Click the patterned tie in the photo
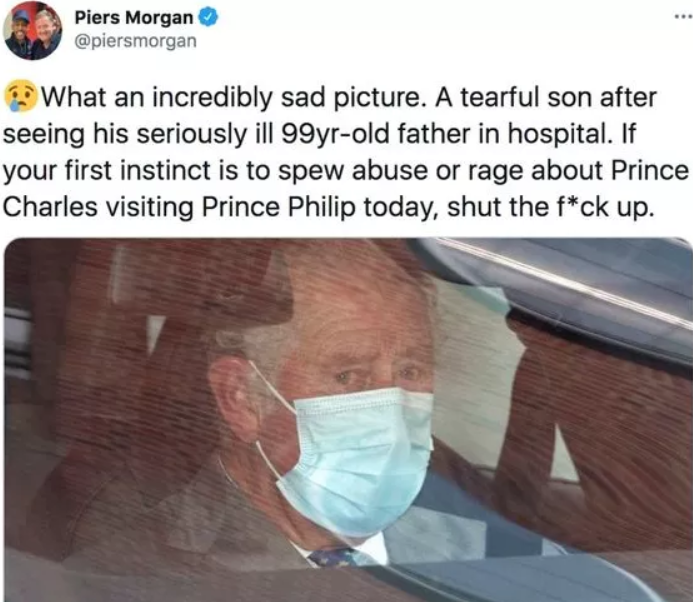Viewport: 693px width, 602px height. click(x=332, y=557)
